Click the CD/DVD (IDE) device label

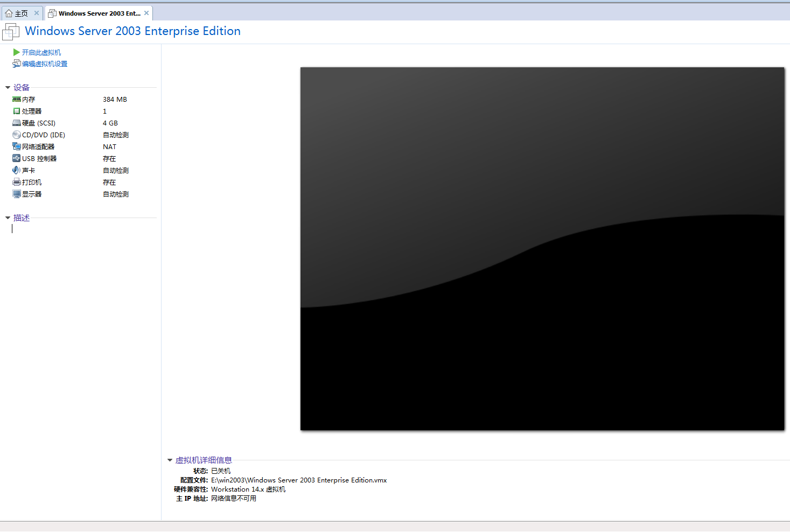tap(44, 135)
